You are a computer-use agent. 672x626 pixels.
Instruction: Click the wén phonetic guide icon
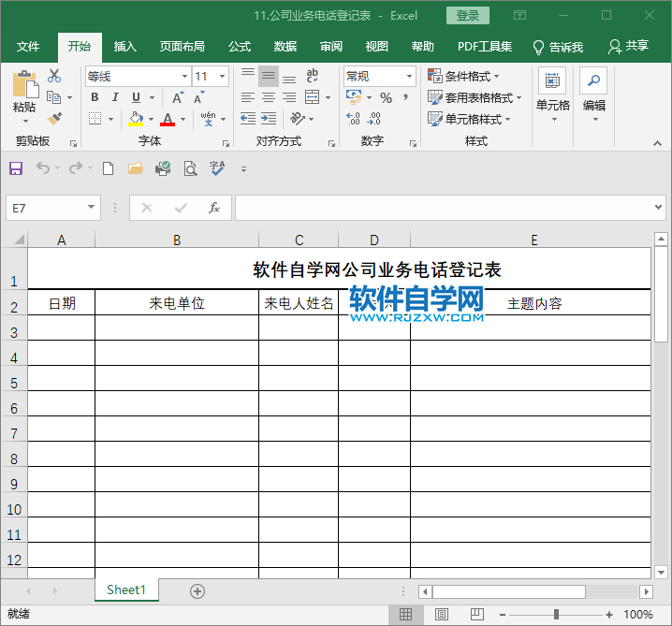(208, 119)
